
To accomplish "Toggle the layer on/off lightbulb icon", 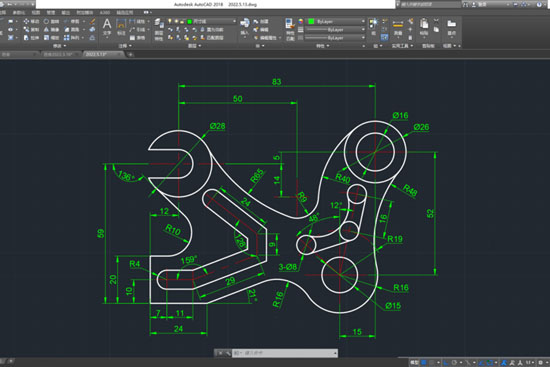I will [x=170, y=21].
